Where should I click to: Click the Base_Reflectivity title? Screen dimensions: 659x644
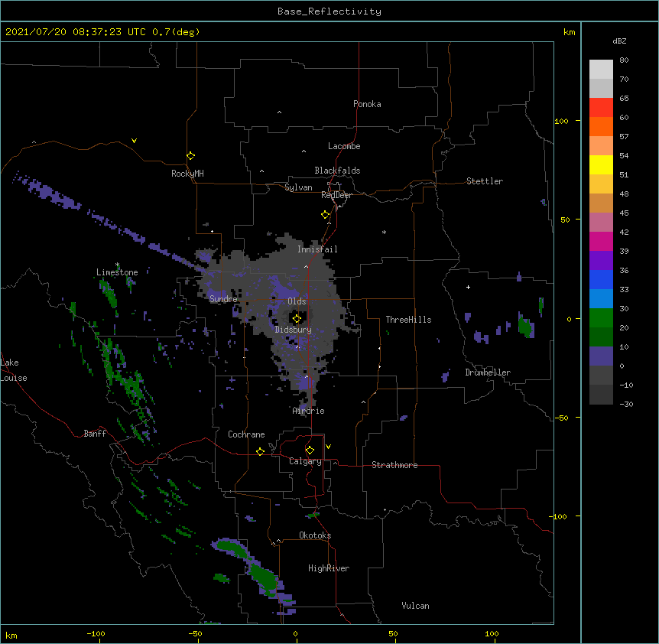(329, 11)
